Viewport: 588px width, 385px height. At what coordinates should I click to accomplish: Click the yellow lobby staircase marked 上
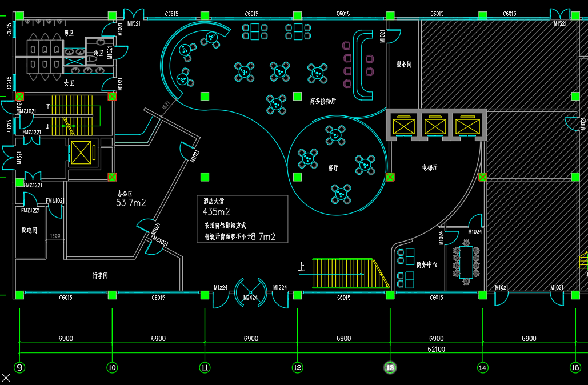point(346,273)
